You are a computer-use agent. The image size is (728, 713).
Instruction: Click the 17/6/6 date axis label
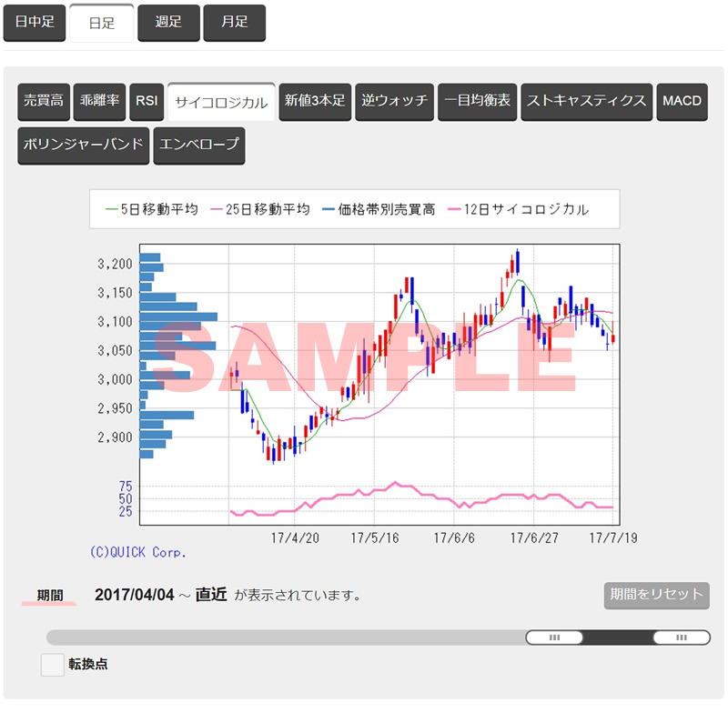454,537
